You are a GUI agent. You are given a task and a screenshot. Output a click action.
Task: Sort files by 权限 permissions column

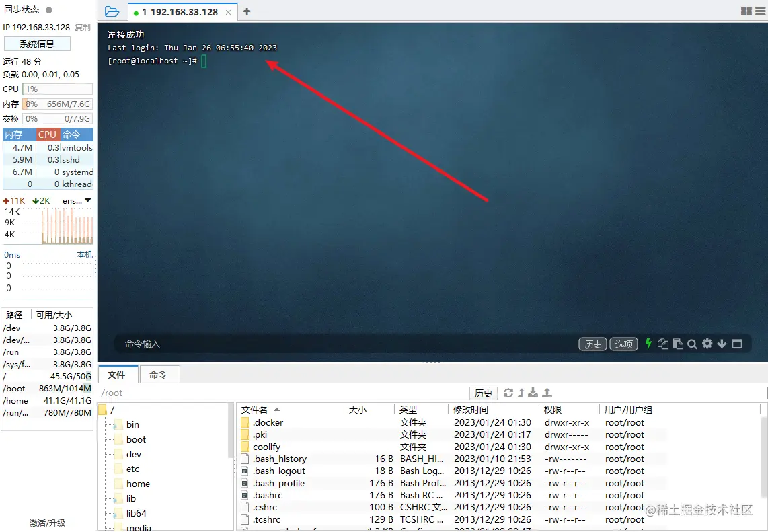tap(569, 410)
